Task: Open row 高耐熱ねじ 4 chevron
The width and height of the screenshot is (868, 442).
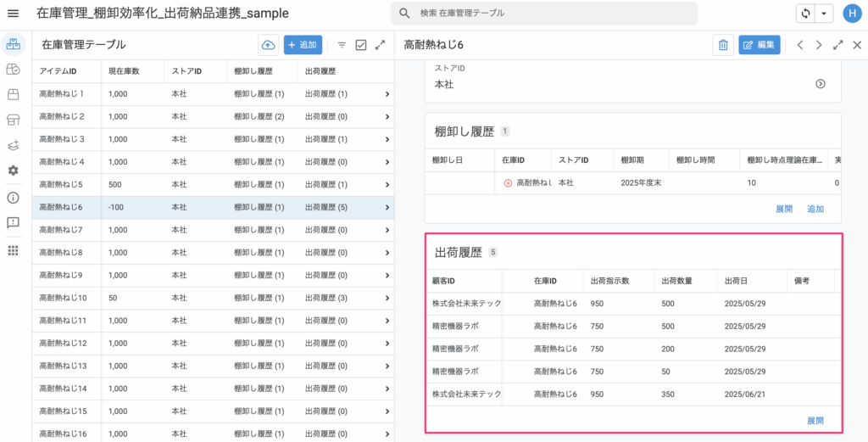Action: pyautogui.click(x=387, y=162)
